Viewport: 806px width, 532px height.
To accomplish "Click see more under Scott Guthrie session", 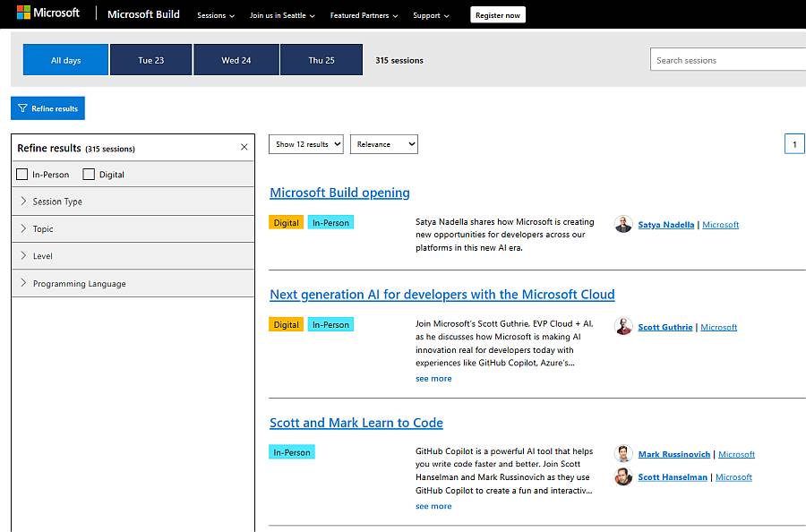I will (433, 378).
